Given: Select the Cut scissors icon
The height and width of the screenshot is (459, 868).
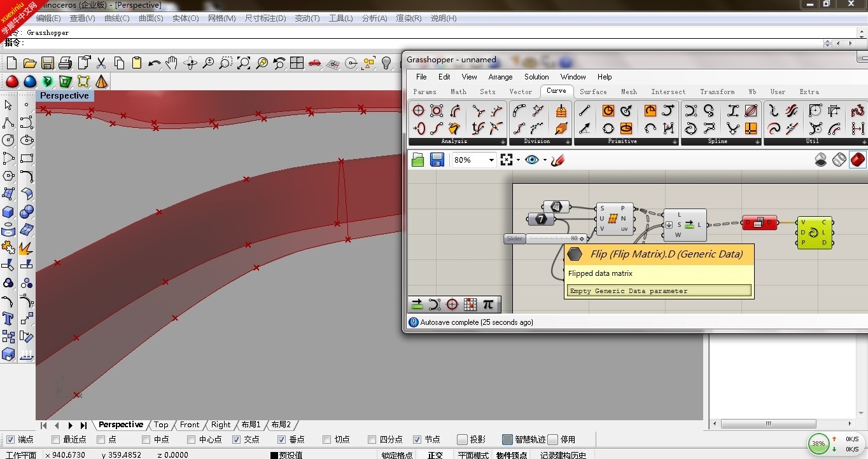Looking at the screenshot, I should click(101, 63).
